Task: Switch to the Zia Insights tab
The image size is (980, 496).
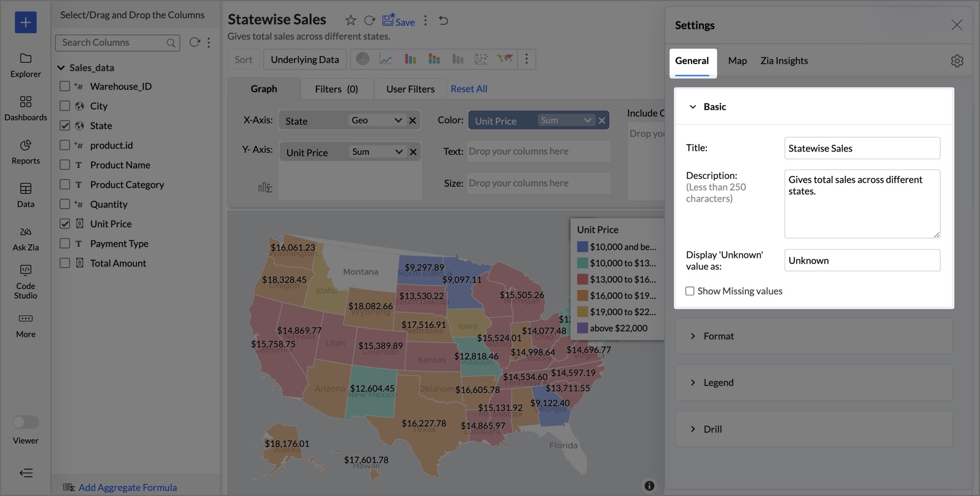Action: (x=784, y=61)
